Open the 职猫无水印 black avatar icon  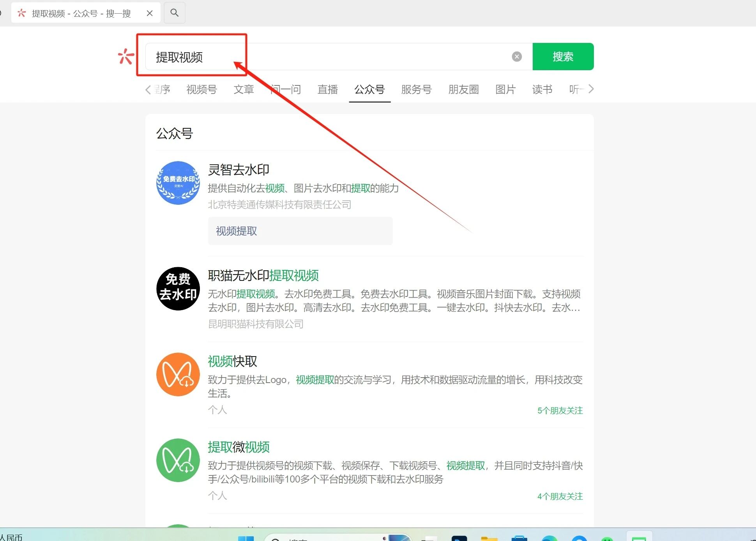[178, 289]
